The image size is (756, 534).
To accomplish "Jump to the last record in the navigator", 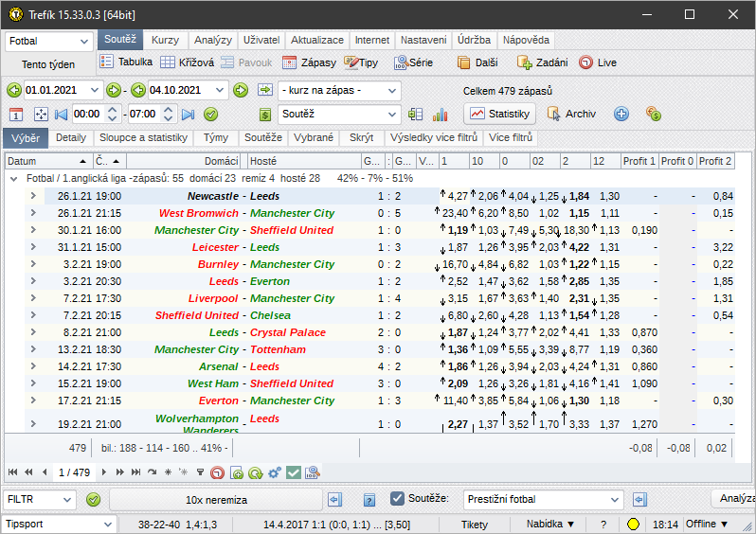I will [136, 472].
